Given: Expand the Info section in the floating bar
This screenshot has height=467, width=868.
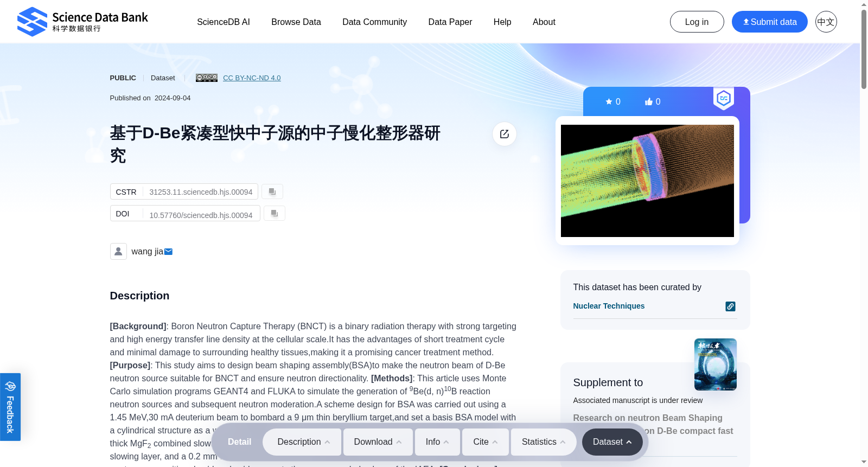Looking at the screenshot, I should click(437, 442).
